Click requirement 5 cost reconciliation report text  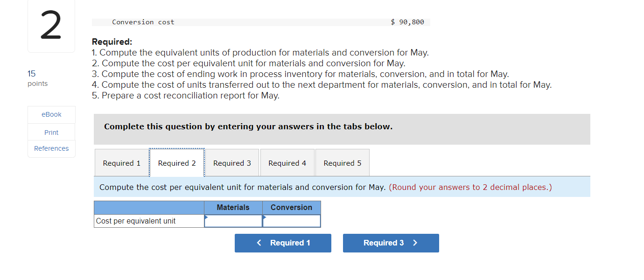coord(186,96)
